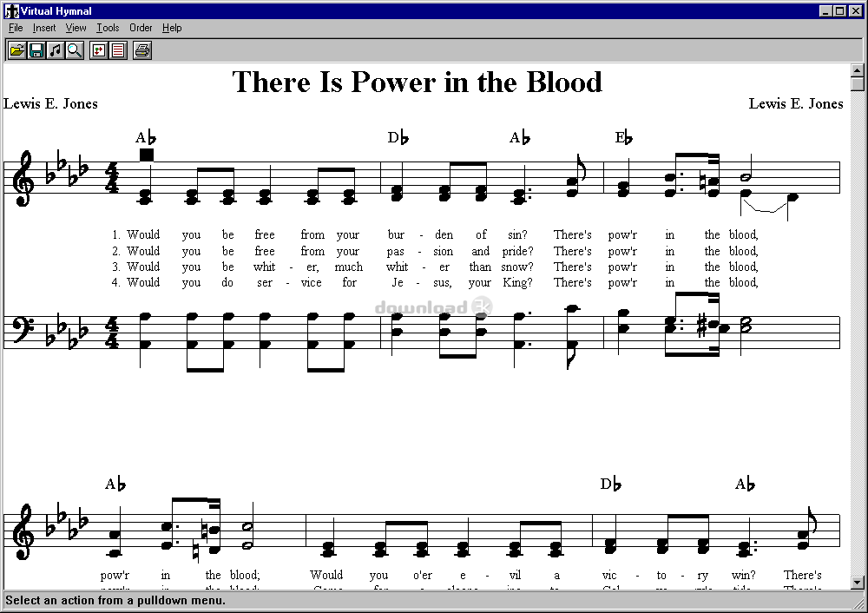Click the treble clef of the second system

[x=23, y=531]
